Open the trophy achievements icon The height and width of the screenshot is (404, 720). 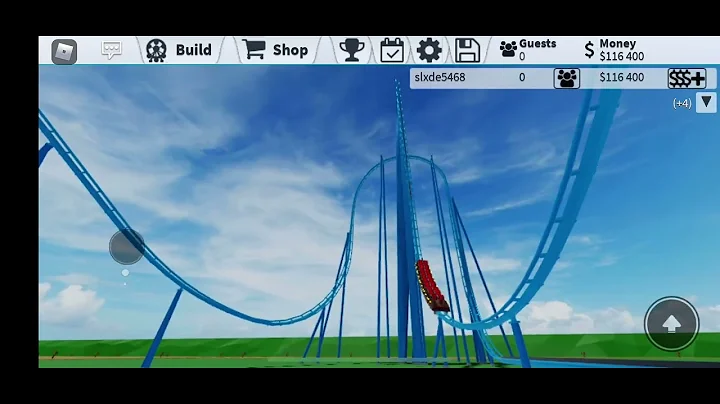coord(352,50)
